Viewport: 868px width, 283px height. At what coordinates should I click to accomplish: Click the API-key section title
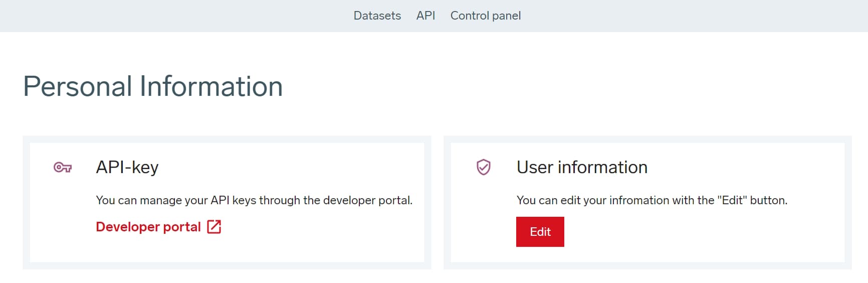(127, 167)
